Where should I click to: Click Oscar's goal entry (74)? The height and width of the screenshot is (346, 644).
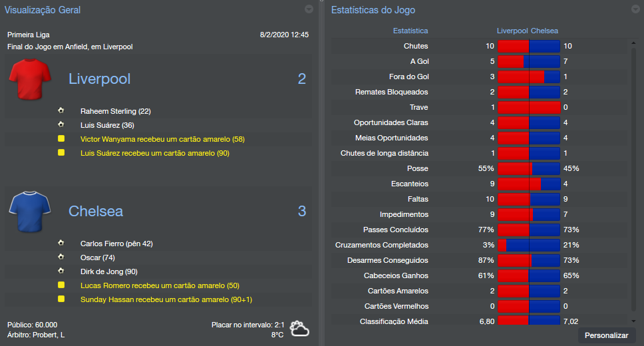98,258
